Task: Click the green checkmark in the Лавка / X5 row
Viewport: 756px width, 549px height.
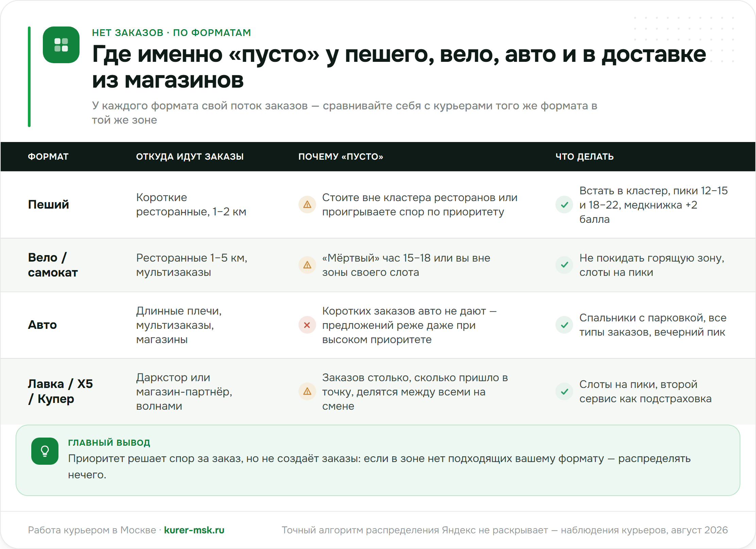Action: point(564,392)
